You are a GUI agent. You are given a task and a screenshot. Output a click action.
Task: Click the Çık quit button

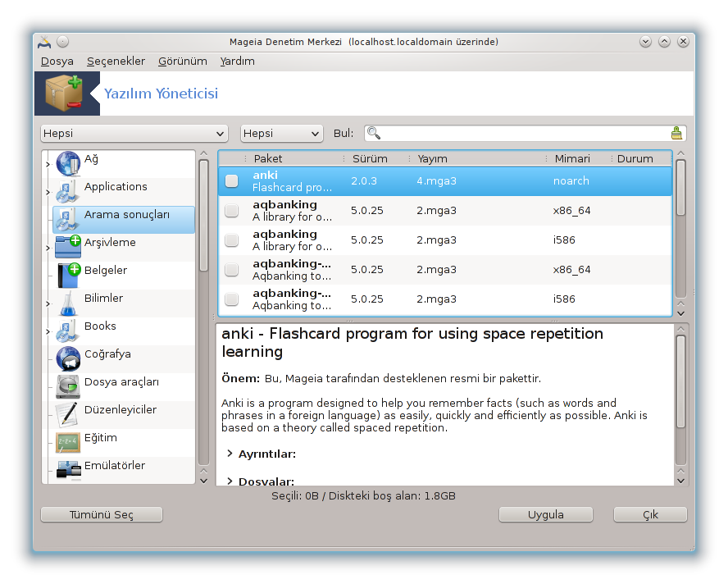pos(650,515)
